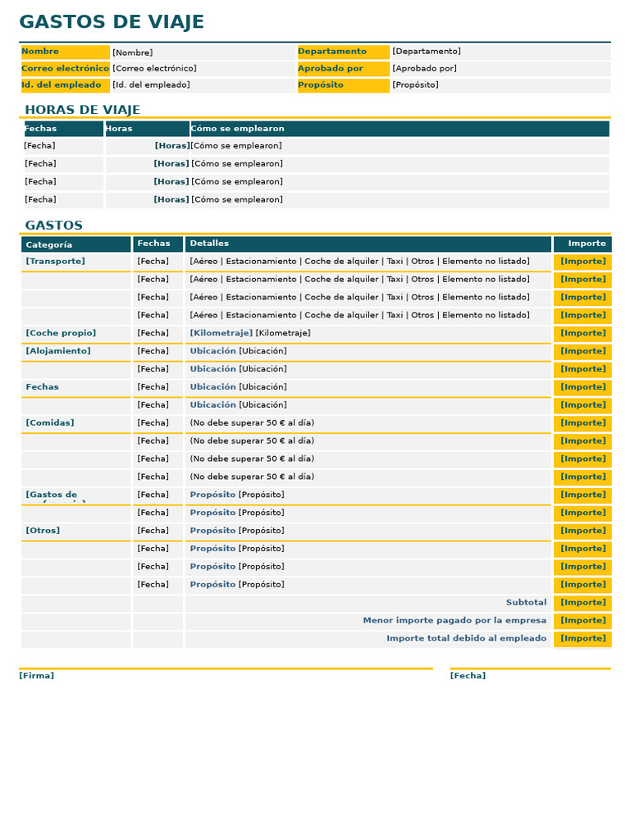
Task: Click the [Otros] category cell
Action: pos(76,531)
